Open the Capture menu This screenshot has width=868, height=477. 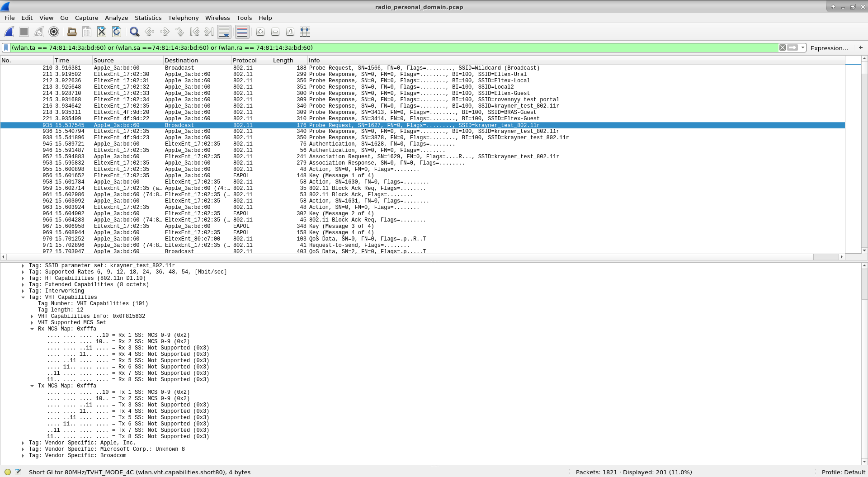coord(86,18)
